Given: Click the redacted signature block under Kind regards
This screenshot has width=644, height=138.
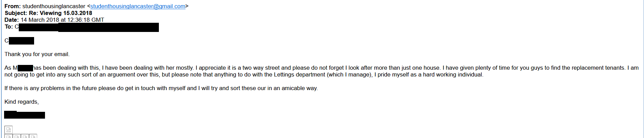Looking at the screenshot, I should click(25, 115).
